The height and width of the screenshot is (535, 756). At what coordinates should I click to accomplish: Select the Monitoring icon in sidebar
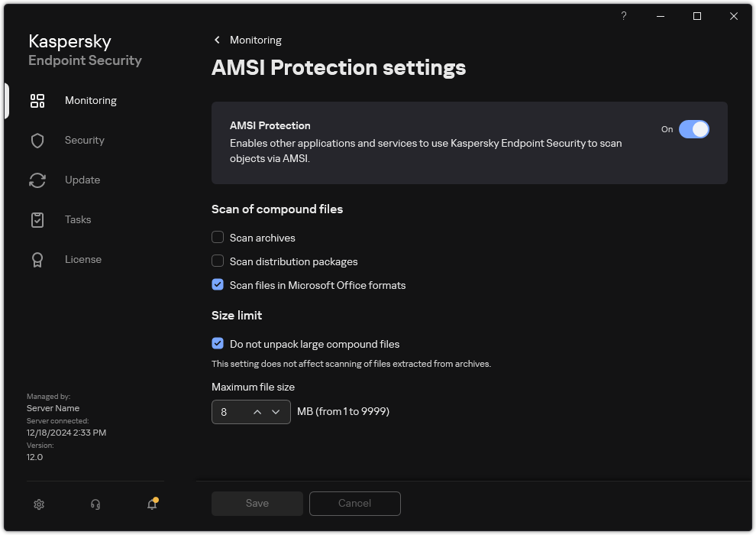tap(37, 100)
